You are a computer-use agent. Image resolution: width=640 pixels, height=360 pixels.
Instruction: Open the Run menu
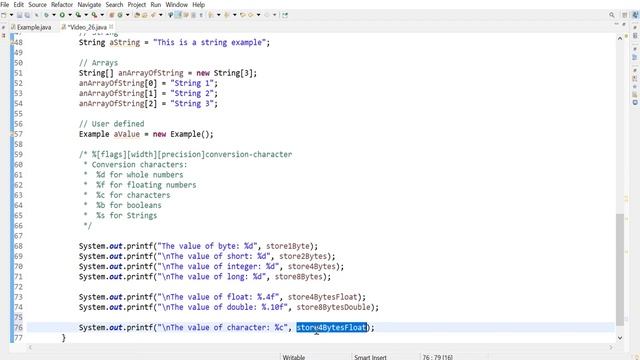[156, 4]
